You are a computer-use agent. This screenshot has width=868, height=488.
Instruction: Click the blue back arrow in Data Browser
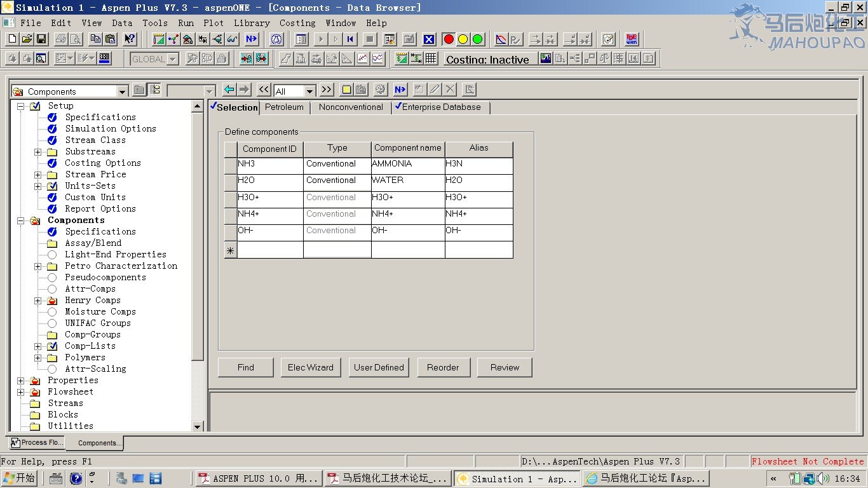(229, 90)
